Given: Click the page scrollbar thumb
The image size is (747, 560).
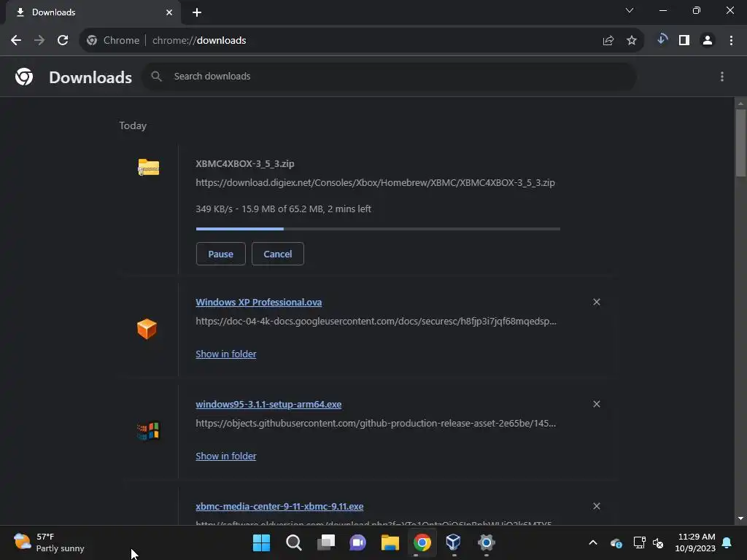Looking at the screenshot, I should [740, 143].
